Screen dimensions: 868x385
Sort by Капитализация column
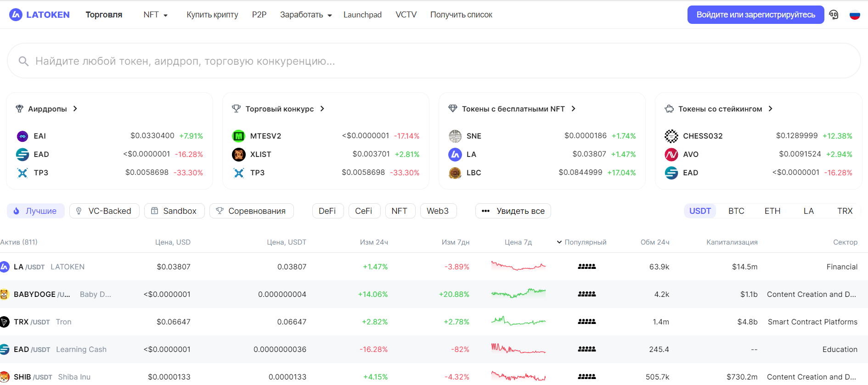coord(732,242)
